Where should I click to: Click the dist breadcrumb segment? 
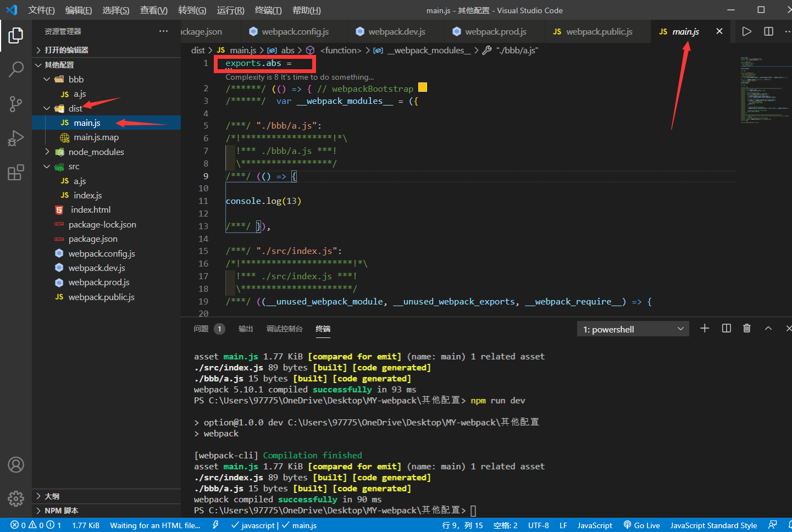[198, 50]
